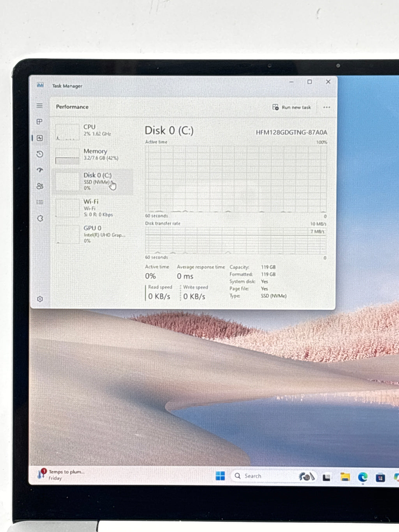Click the Disk 0 (C:) heading

[169, 131]
